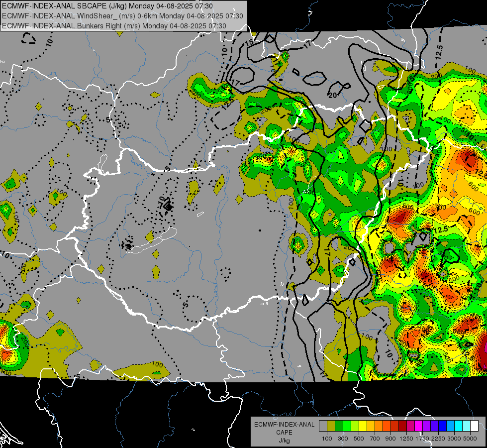Click the SBCAPE (J/kg) header line
The image size is (487, 448).
point(107,6)
